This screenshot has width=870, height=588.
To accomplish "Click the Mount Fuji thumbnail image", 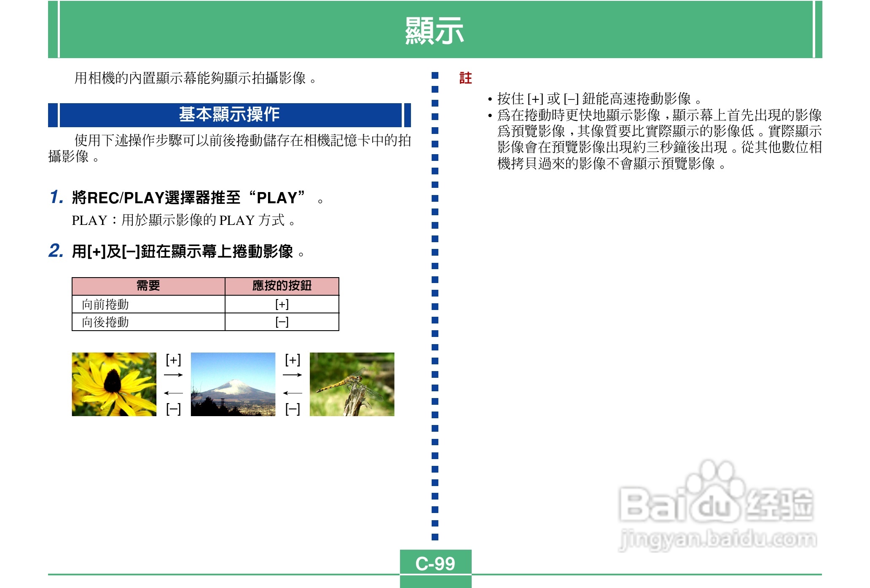I will click(233, 384).
